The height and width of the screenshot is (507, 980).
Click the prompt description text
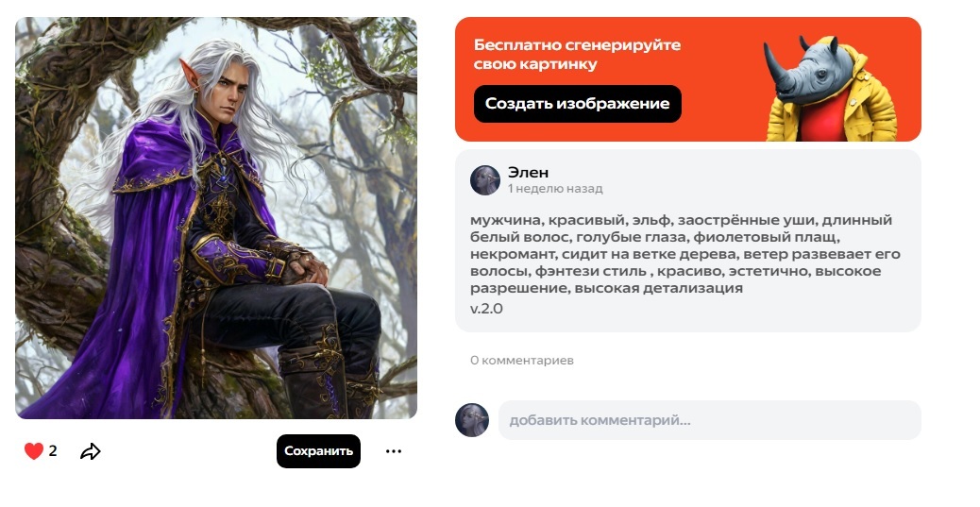click(685, 254)
